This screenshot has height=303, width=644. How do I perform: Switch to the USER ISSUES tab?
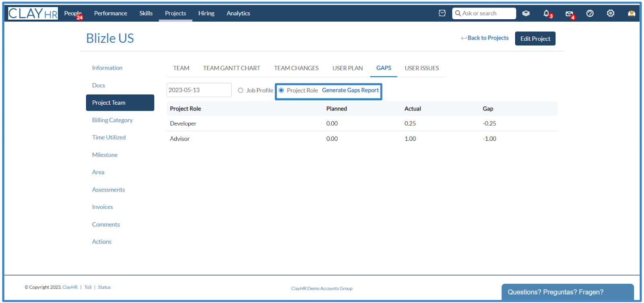click(422, 68)
